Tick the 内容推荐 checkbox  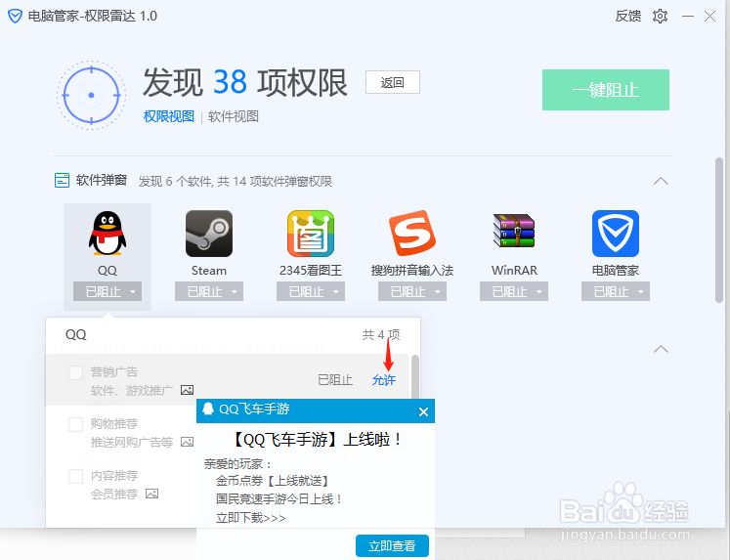click(76, 476)
